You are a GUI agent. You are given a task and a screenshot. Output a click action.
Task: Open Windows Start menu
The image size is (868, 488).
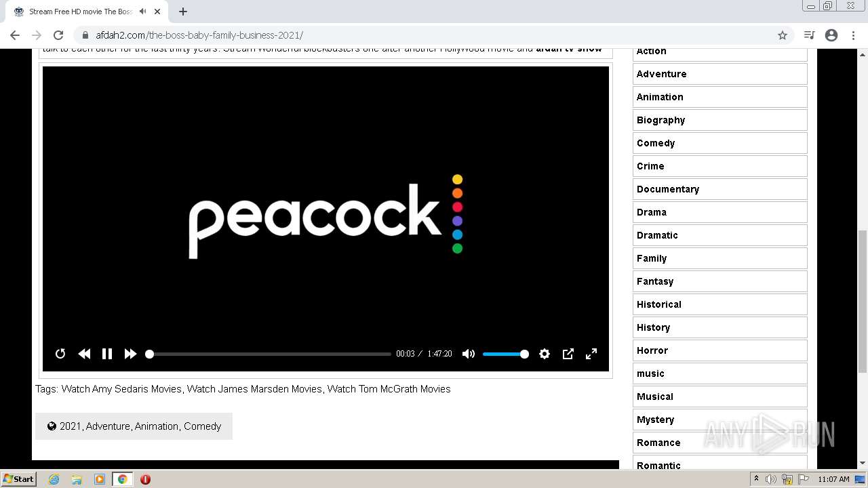pyautogui.click(x=18, y=479)
